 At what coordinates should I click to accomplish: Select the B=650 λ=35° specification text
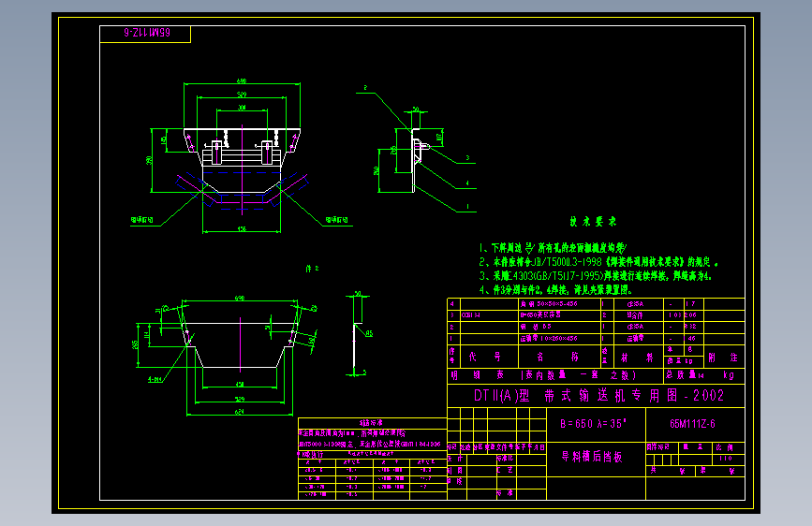(594, 424)
